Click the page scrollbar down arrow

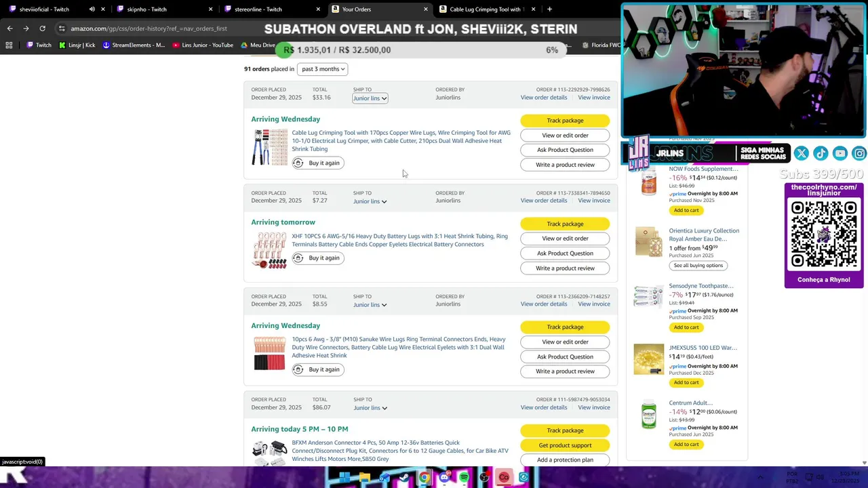pyautogui.click(x=864, y=462)
